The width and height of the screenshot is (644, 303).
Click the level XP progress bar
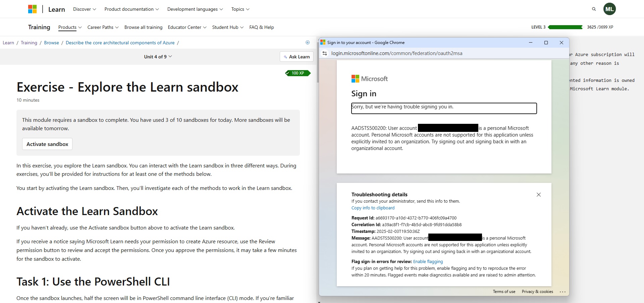(x=565, y=27)
